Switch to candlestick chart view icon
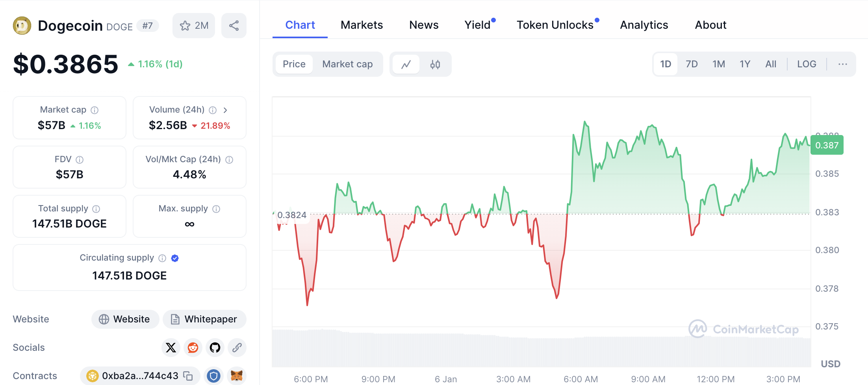 tap(435, 64)
